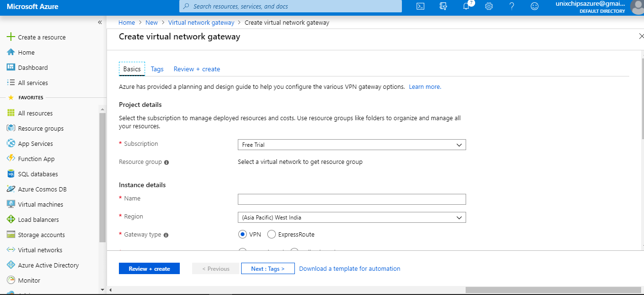Open the Subscription dropdown

[x=351, y=144]
